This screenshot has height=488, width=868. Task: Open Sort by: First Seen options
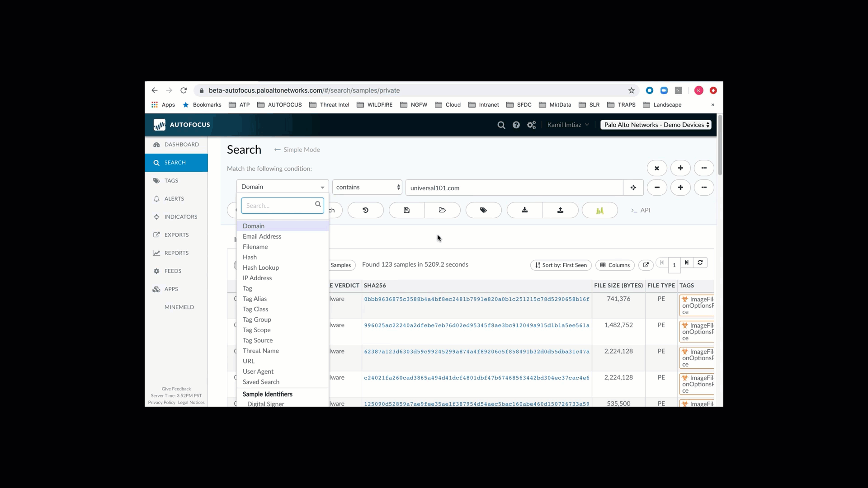tap(561, 265)
